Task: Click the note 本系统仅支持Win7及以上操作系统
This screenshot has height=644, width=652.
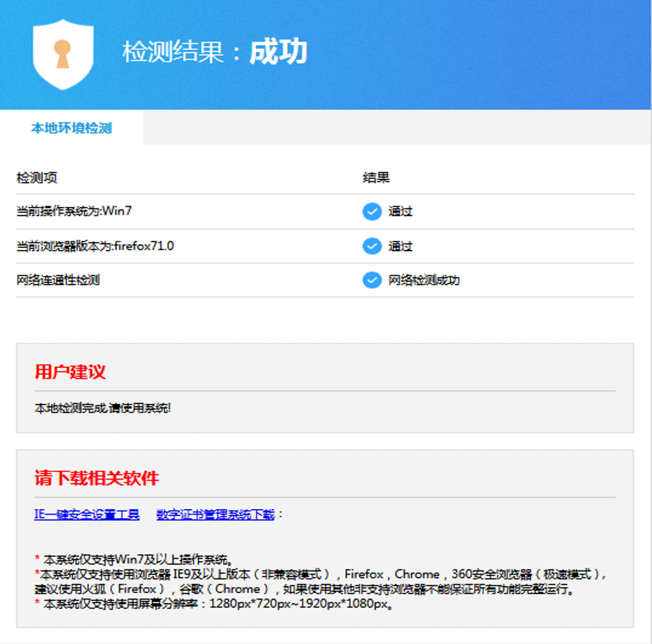Action: point(134,560)
